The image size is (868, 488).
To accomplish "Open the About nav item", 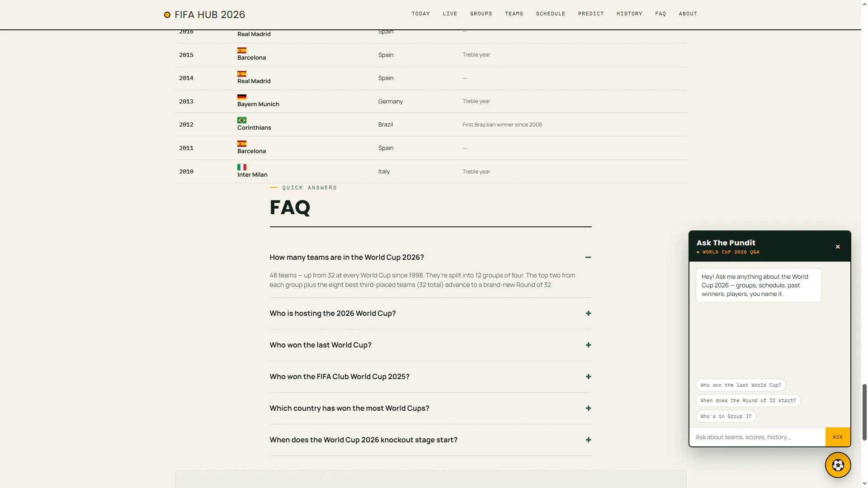I will coord(688,14).
